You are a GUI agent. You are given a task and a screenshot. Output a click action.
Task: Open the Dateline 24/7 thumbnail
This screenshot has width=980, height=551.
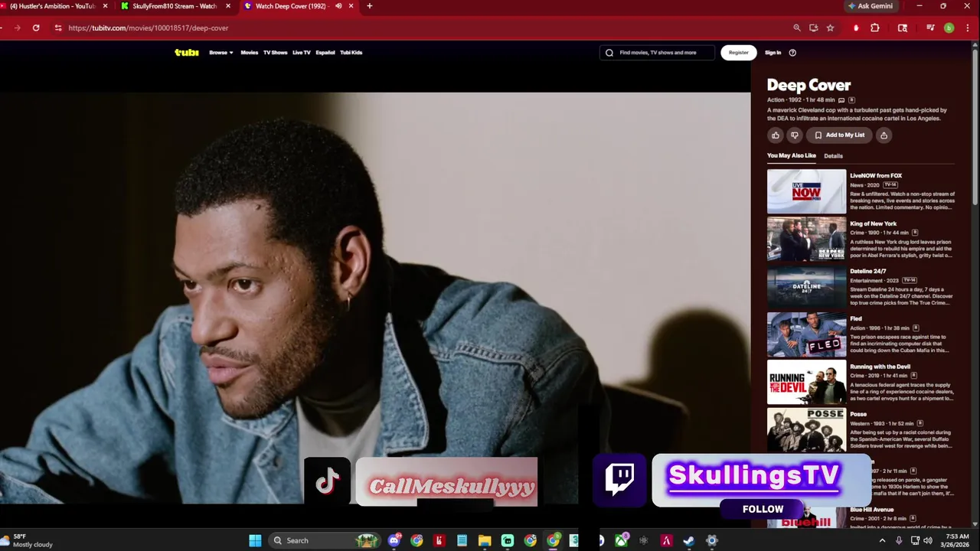click(x=806, y=287)
